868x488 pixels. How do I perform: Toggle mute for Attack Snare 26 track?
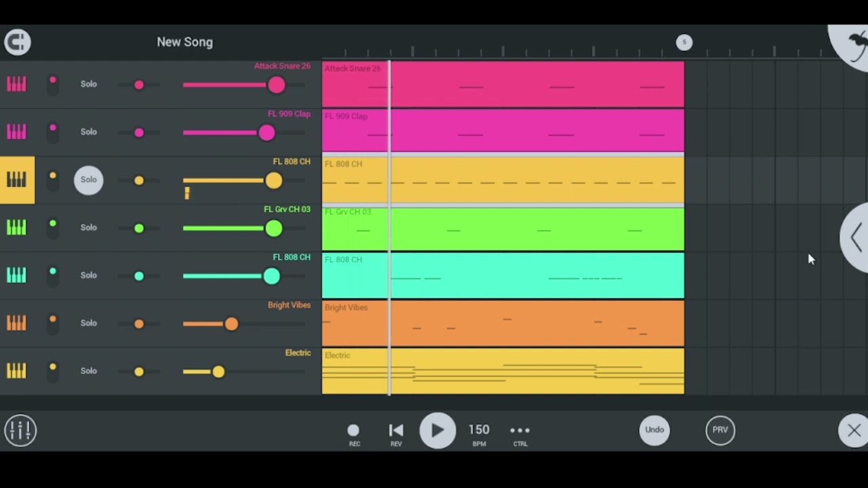(x=52, y=84)
